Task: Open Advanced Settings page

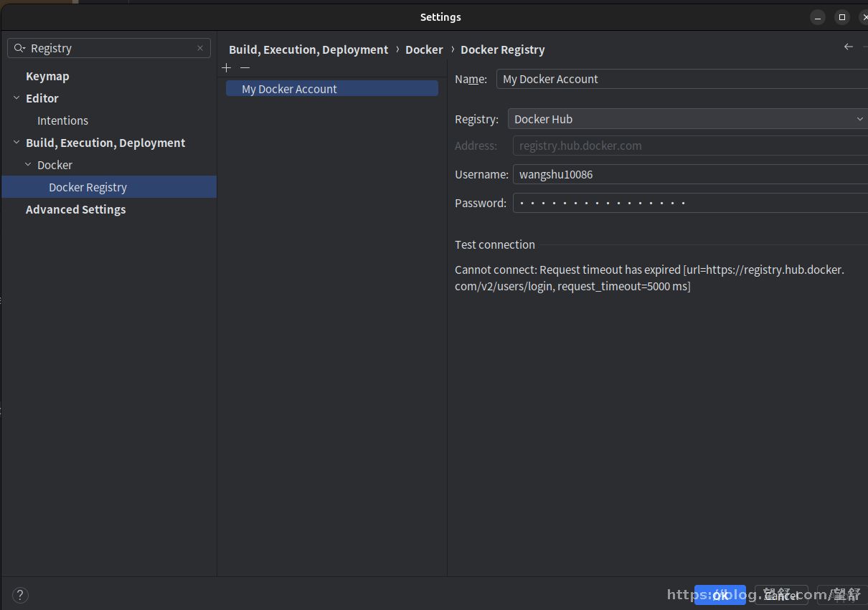Action: click(x=75, y=209)
